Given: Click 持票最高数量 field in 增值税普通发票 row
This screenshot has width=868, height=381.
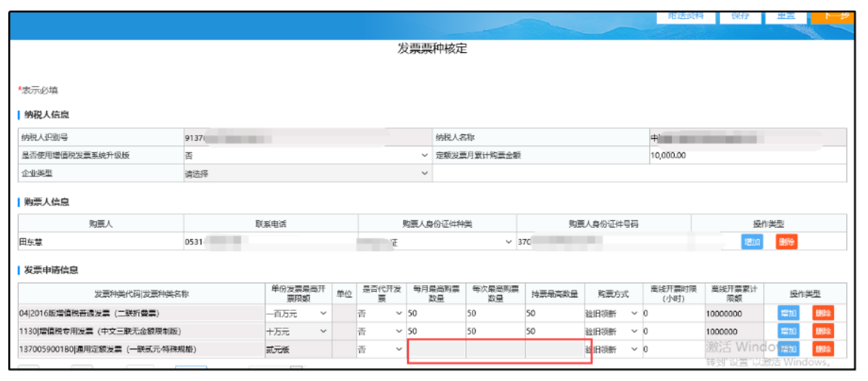Looking at the screenshot, I should (x=554, y=313).
